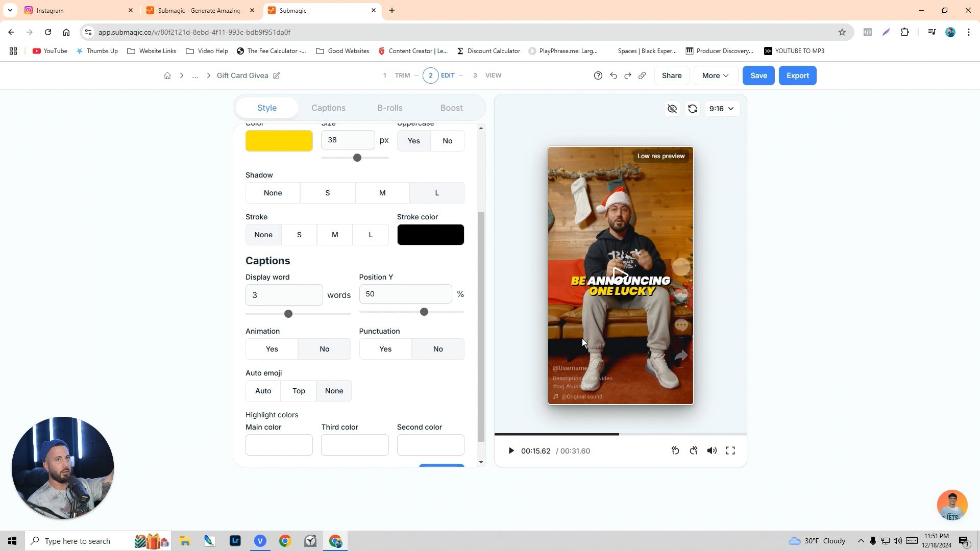Screen dimensions: 980x551
Task: Set Uppercase to No
Action: [447, 141]
